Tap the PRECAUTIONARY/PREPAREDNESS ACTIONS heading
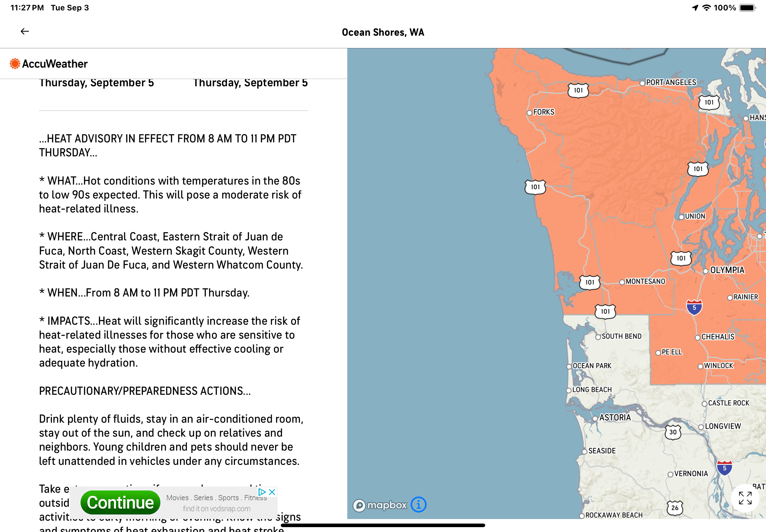This screenshot has width=766, height=532. [x=145, y=391]
